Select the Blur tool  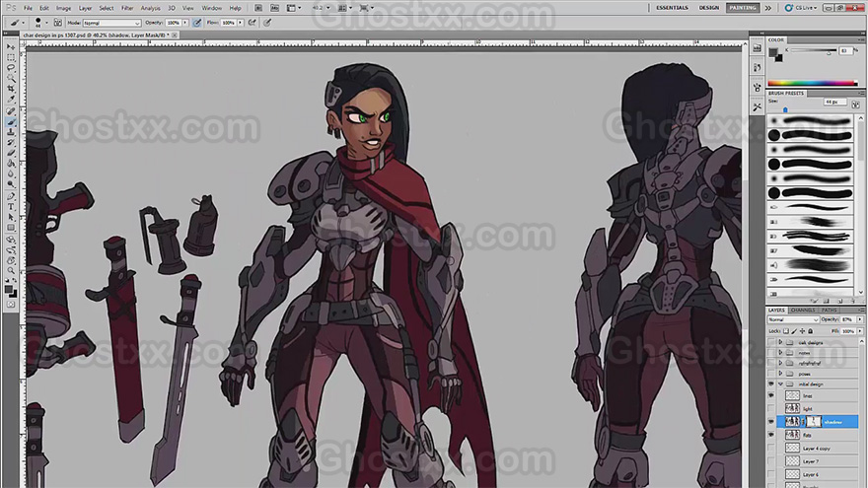click(11, 174)
